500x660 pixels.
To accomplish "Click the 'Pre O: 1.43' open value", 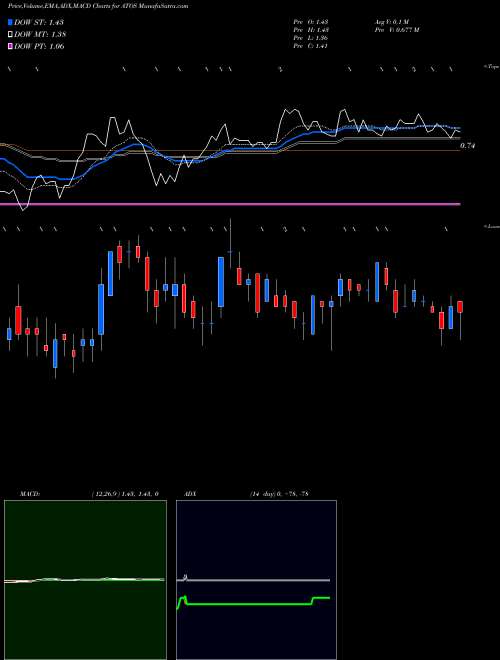I will pyautogui.click(x=311, y=21).
